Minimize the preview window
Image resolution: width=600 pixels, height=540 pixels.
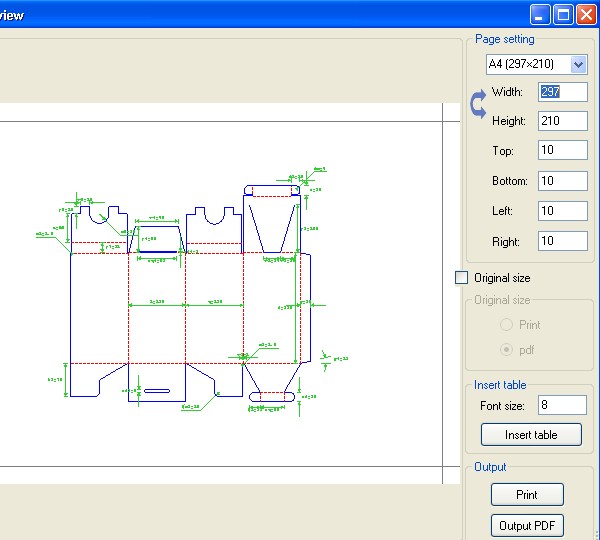coord(540,15)
